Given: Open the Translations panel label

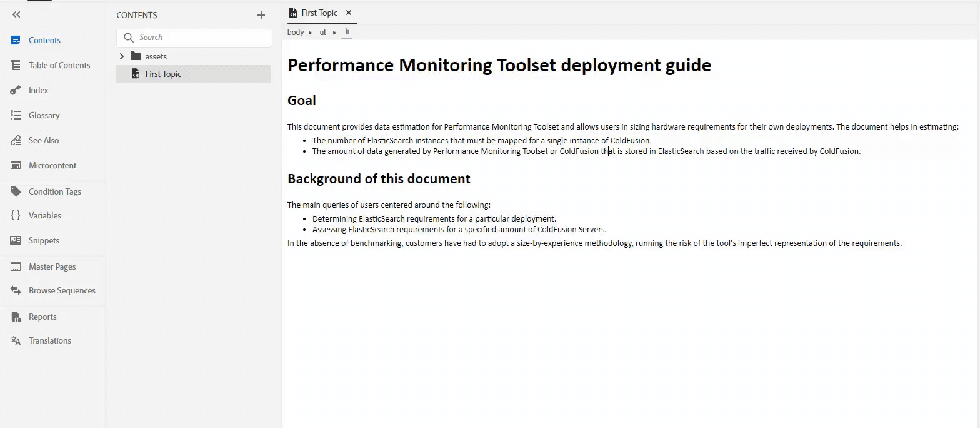Looking at the screenshot, I should pos(50,340).
